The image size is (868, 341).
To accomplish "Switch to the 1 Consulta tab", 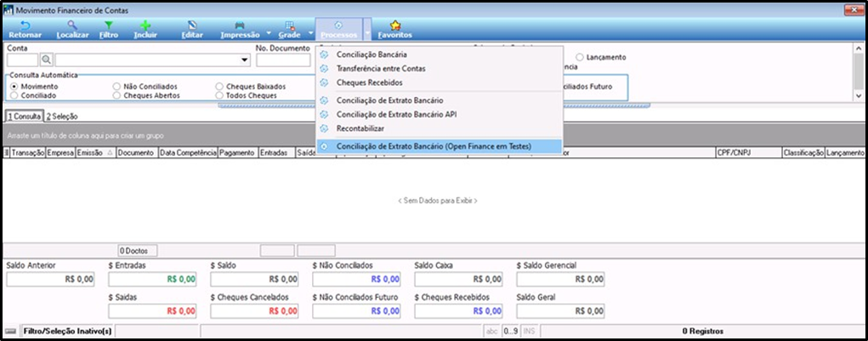I will [24, 117].
